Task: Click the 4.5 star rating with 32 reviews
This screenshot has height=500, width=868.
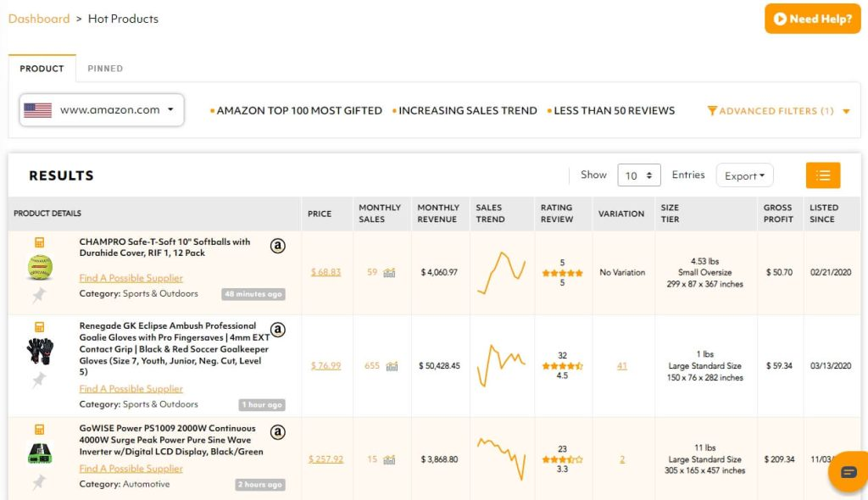Action: tap(563, 365)
